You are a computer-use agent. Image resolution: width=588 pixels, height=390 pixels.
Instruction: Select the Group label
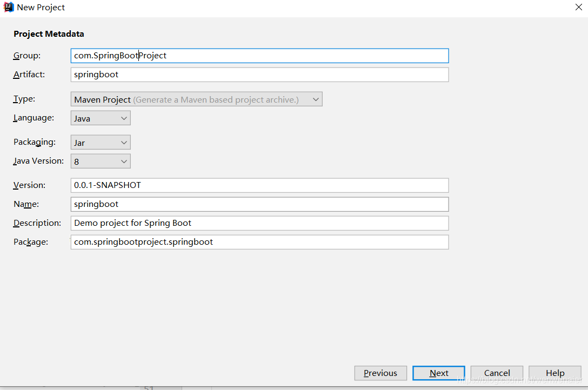[27, 56]
